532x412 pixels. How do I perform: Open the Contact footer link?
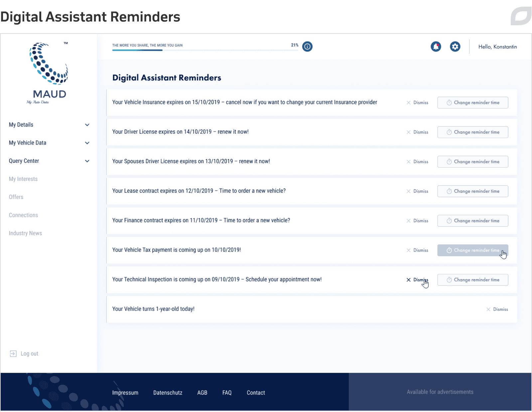(256, 393)
